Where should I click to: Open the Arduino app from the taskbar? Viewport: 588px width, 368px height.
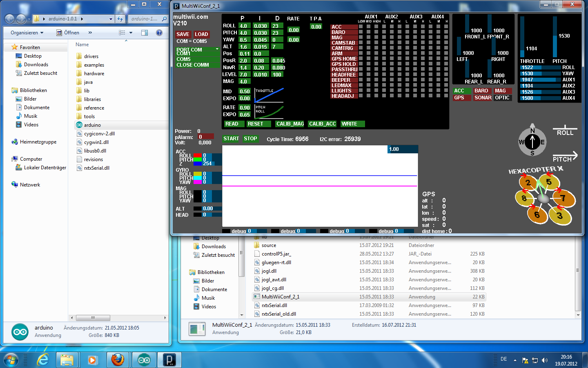[x=143, y=360]
